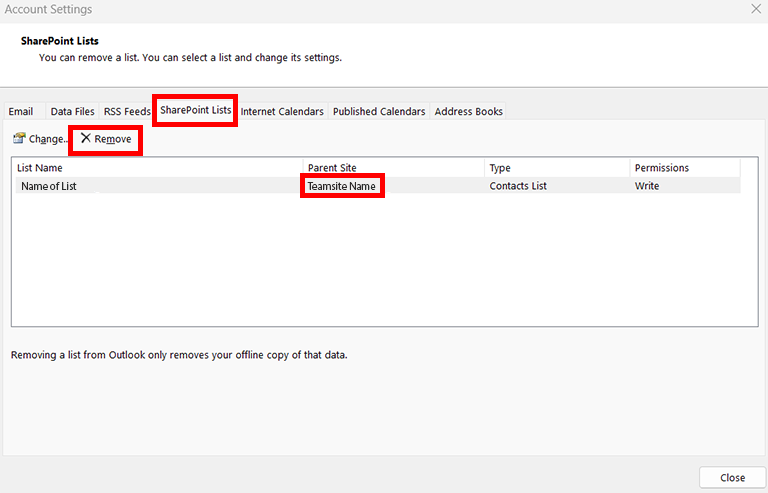Switch to the Published Calendars tab
Viewport: 768px width, 493px height.
(x=379, y=112)
